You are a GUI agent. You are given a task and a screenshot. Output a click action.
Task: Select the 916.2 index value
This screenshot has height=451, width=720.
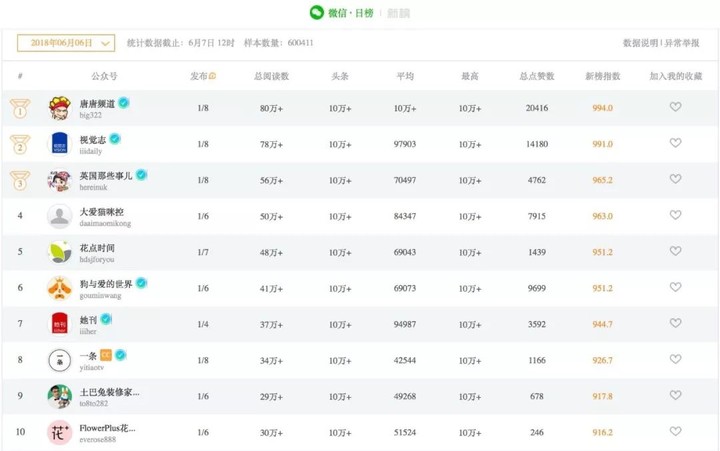tap(602, 433)
